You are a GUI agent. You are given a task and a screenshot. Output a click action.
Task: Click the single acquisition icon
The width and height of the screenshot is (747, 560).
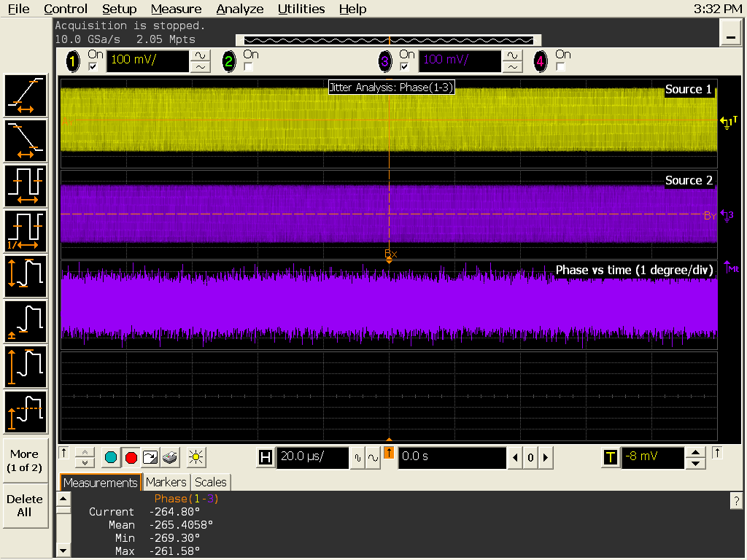point(151,458)
